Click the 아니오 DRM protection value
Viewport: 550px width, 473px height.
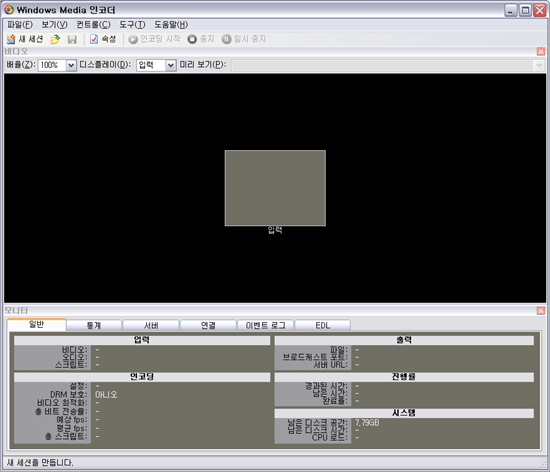click(x=106, y=395)
